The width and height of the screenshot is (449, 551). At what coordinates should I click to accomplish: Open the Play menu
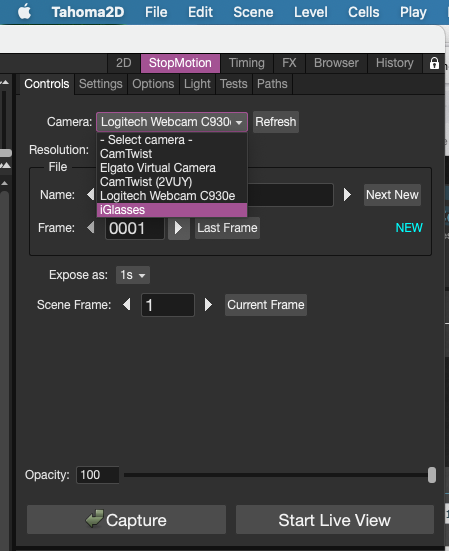[x=413, y=12]
